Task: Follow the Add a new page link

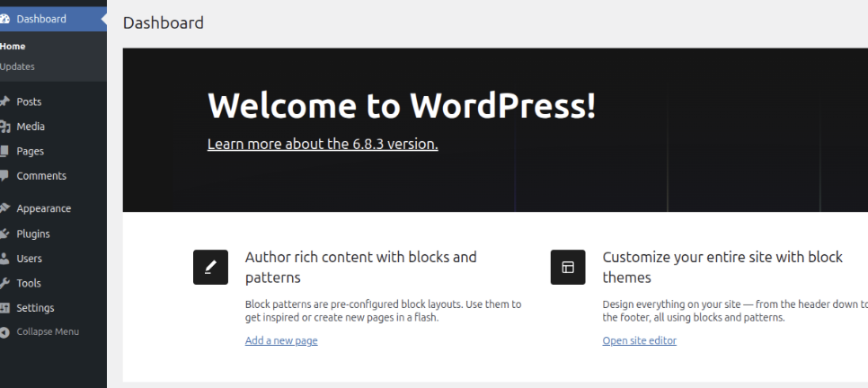Action: point(281,340)
